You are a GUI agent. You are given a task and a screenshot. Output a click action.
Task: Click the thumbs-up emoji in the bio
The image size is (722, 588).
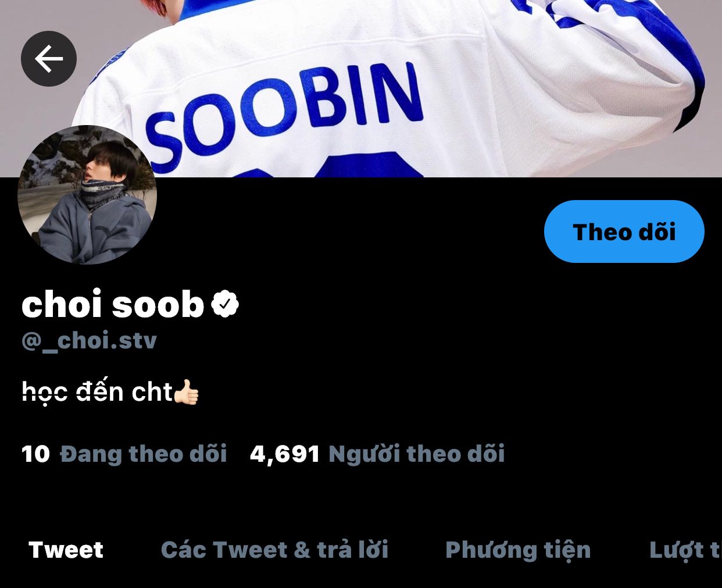[x=186, y=392]
